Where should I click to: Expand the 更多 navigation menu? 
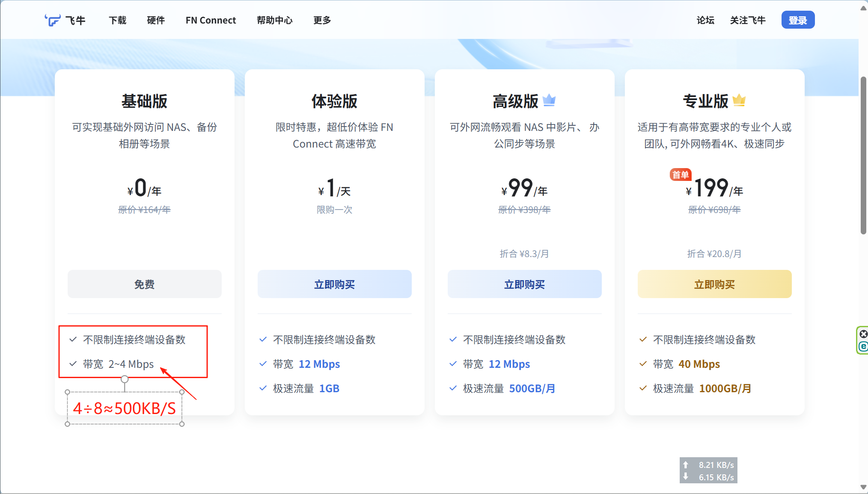tap(322, 20)
